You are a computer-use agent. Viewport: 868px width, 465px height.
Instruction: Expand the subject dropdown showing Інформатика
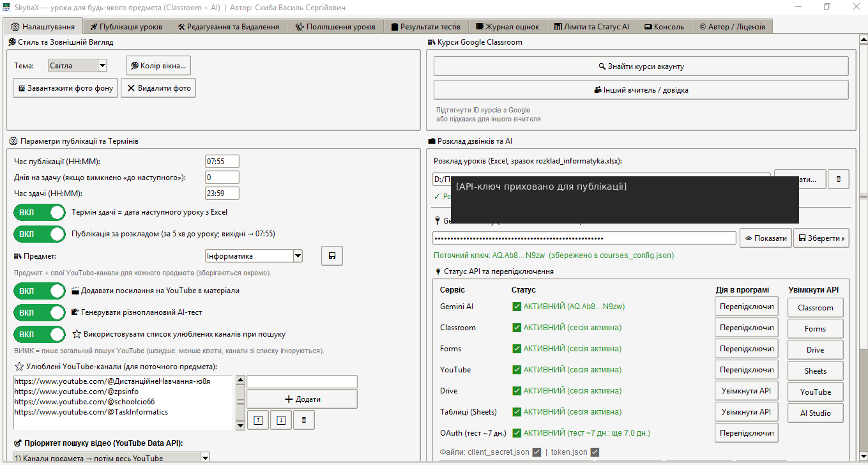[254, 256]
